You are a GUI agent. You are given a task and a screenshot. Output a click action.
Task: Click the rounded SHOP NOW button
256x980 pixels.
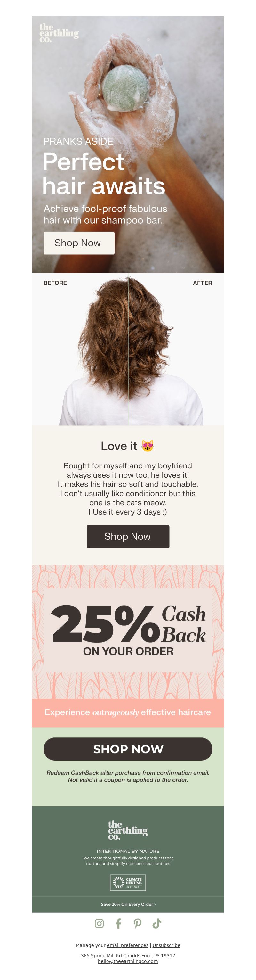coord(128,749)
